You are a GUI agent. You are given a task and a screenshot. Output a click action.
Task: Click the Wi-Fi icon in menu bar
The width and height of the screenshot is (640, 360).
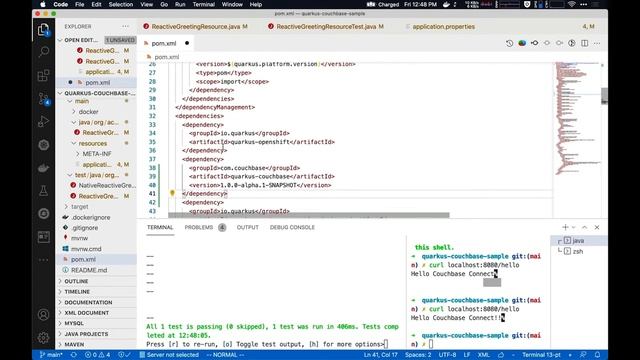coord(571,4)
